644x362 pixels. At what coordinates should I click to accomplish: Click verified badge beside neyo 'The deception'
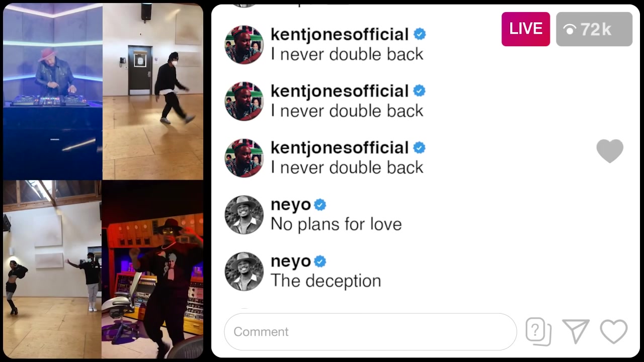click(320, 261)
